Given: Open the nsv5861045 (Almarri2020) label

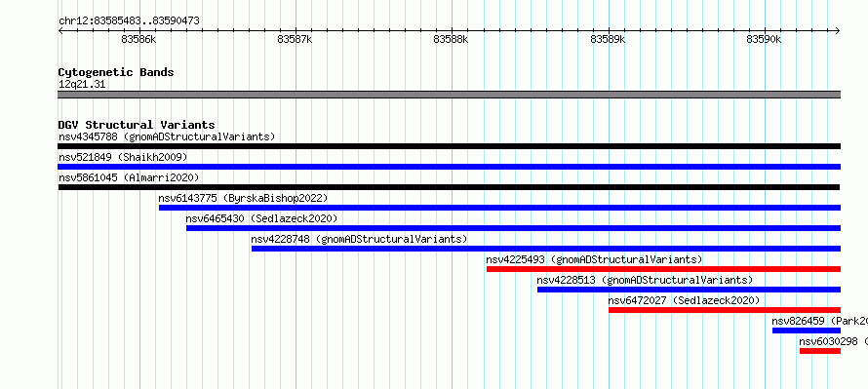Looking at the screenshot, I should (129, 177).
